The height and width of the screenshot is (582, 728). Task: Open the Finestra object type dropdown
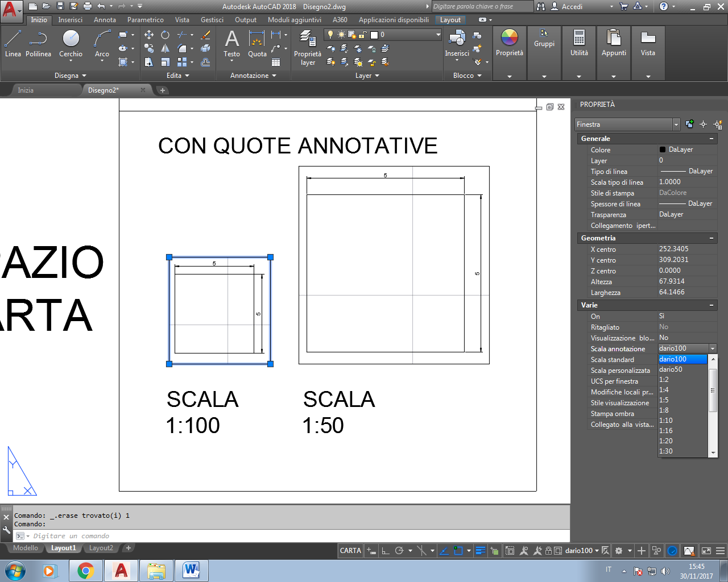(x=627, y=124)
